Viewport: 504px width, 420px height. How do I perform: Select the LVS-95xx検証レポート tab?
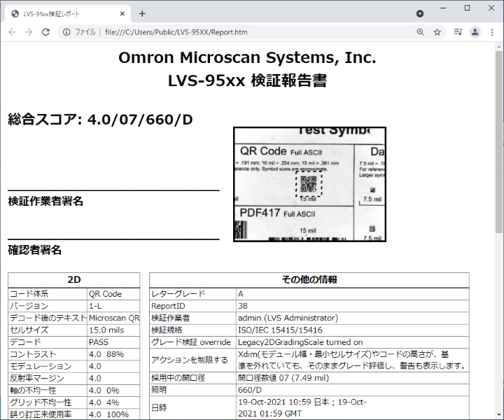coord(67,14)
